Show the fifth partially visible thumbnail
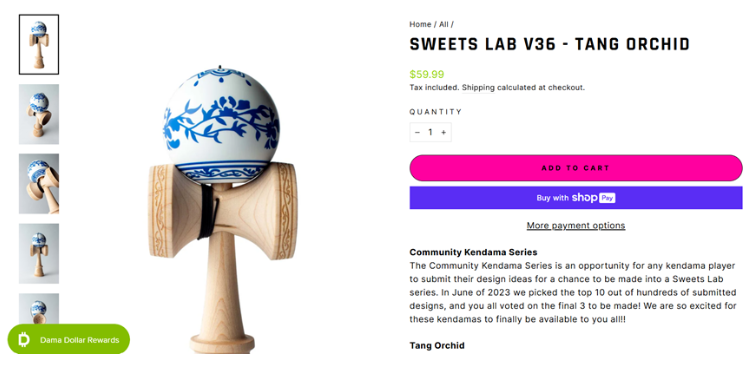The height and width of the screenshot is (370, 754). click(x=39, y=308)
